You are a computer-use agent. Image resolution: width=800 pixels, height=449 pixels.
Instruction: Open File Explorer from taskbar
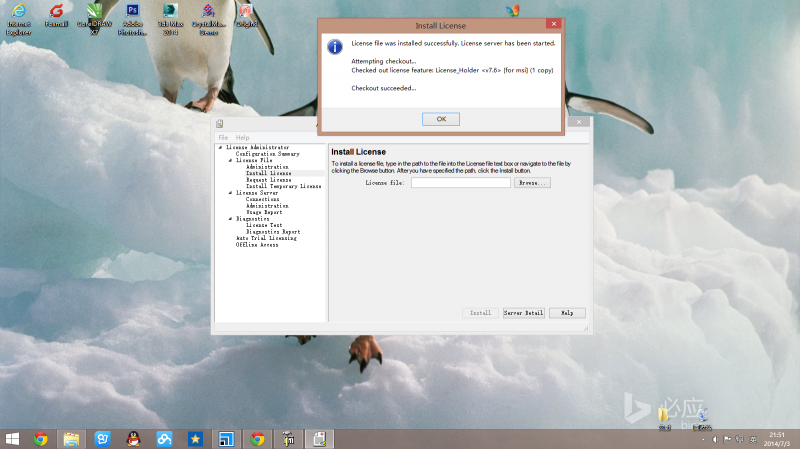[71, 439]
